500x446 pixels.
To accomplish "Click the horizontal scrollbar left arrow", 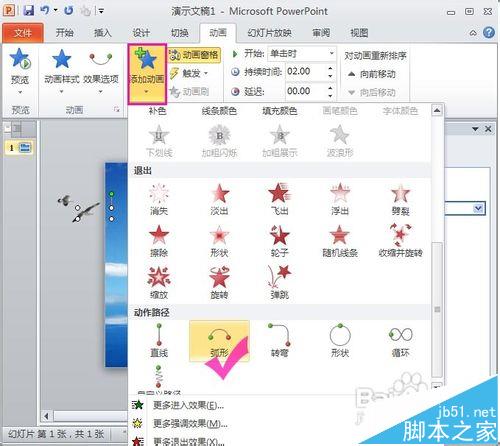I will pyautogui.click(x=46, y=416).
